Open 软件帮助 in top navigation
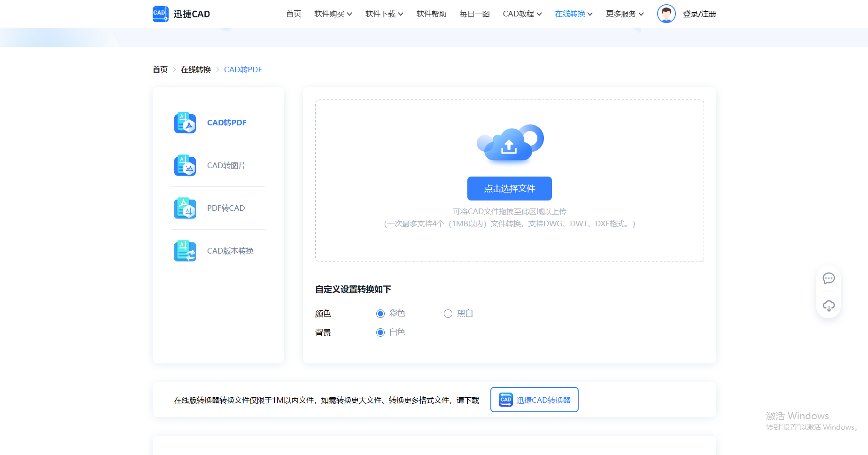The height and width of the screenshot is (455, 868). pyautogui.click(x=432, y=14)
